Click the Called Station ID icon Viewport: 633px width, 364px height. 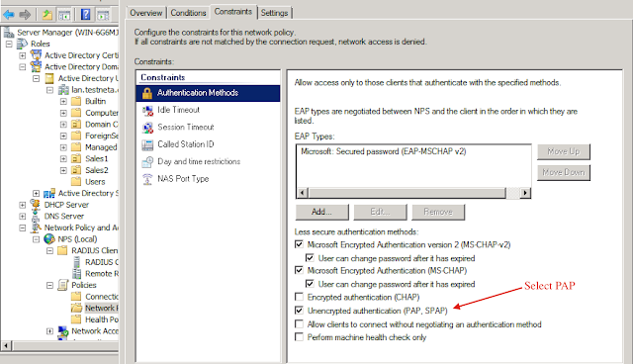[x=147, y=144]
